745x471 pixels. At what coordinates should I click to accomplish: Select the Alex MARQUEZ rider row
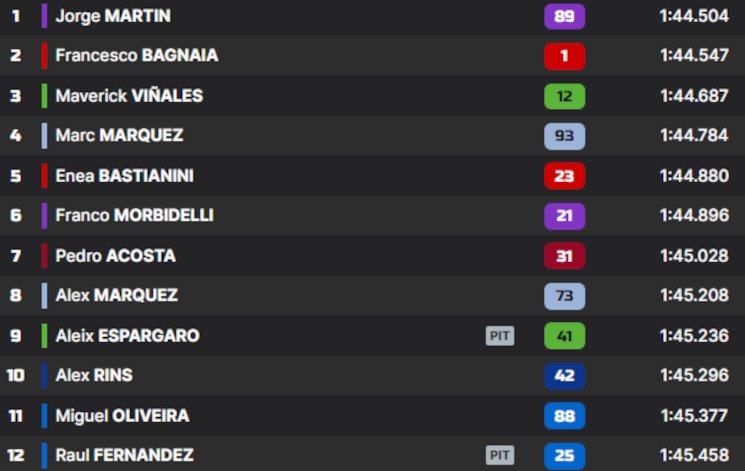click(372, 296)
